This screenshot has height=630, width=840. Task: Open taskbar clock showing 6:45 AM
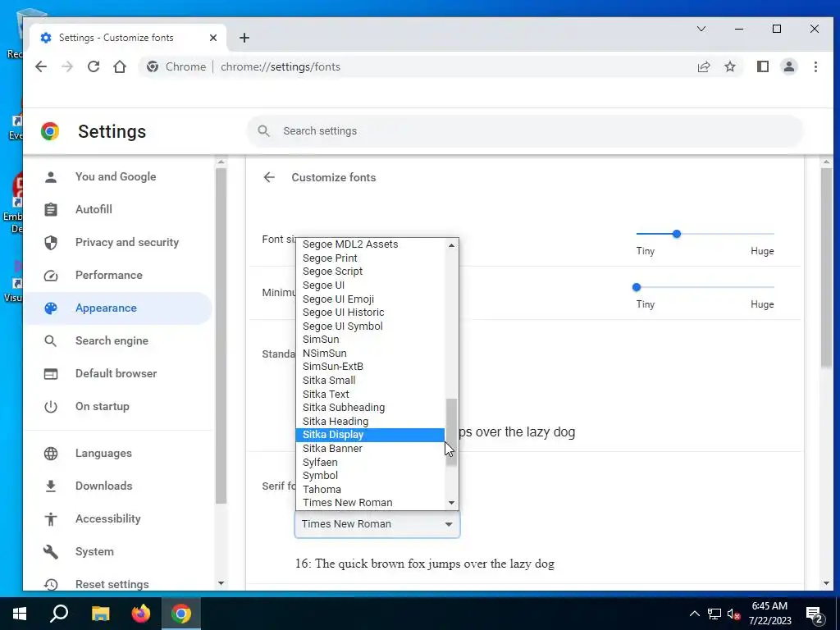[x=769, y=614]
